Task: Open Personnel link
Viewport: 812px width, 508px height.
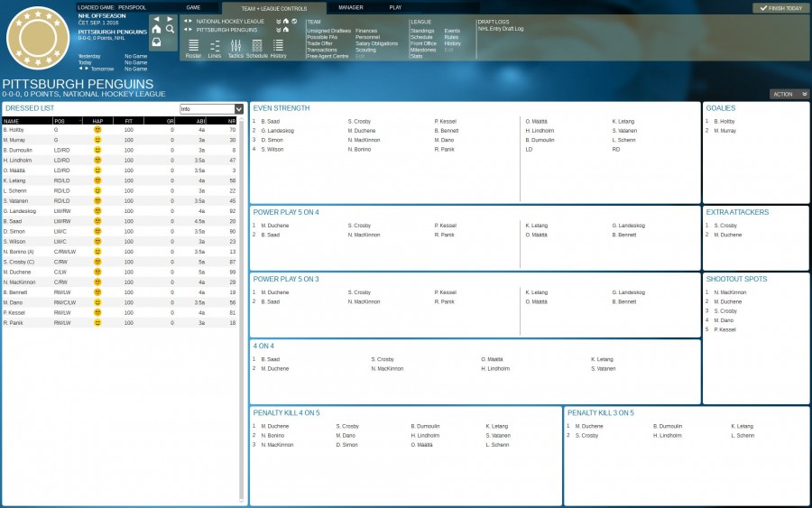Action: pos(368,37)
